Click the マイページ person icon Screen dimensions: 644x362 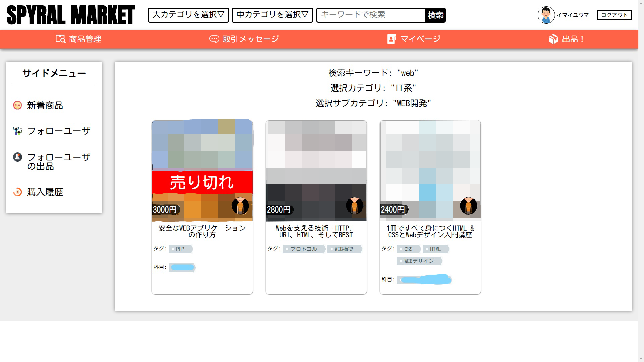point(391,39)
